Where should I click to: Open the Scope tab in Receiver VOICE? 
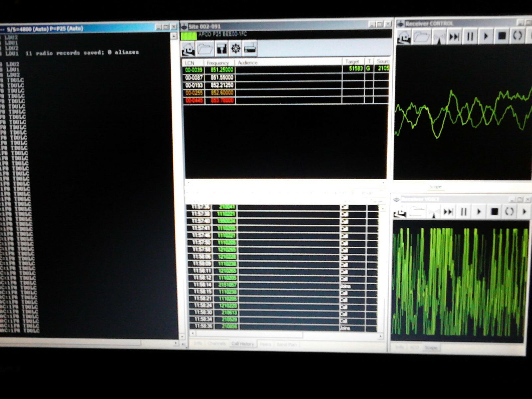tap(431, 348)
